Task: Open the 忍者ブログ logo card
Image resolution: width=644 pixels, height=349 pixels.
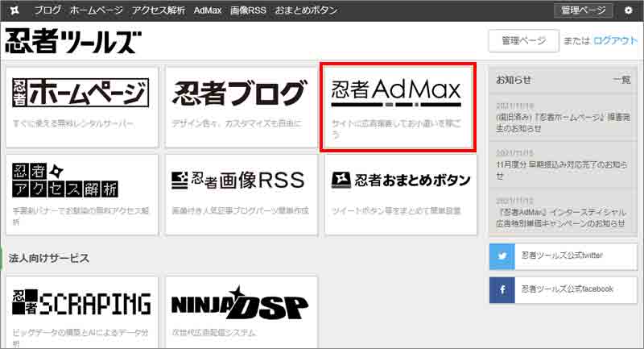Action: pos(242,107)
